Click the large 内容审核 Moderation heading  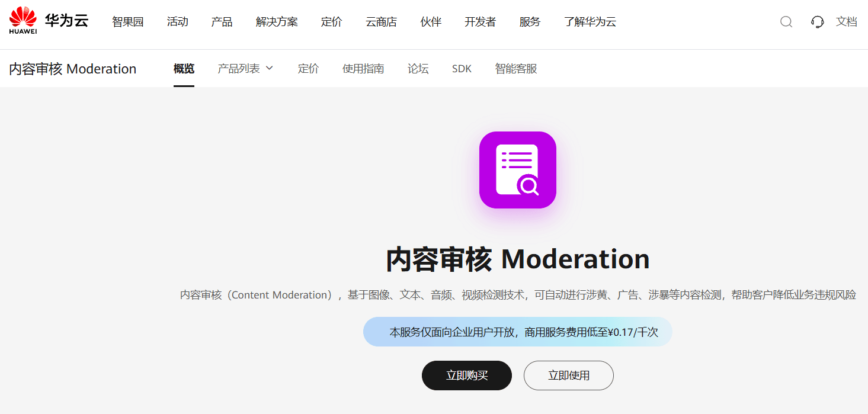tap(518, 259)
